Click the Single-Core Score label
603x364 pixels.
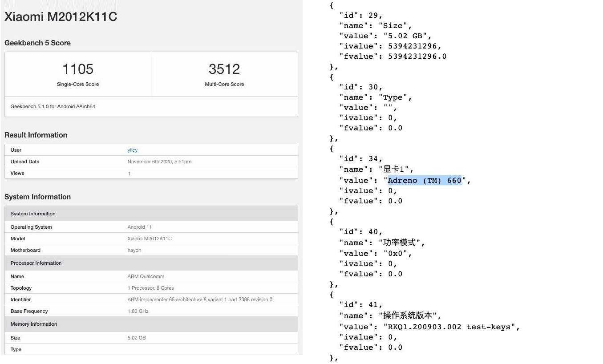(78, 84)
